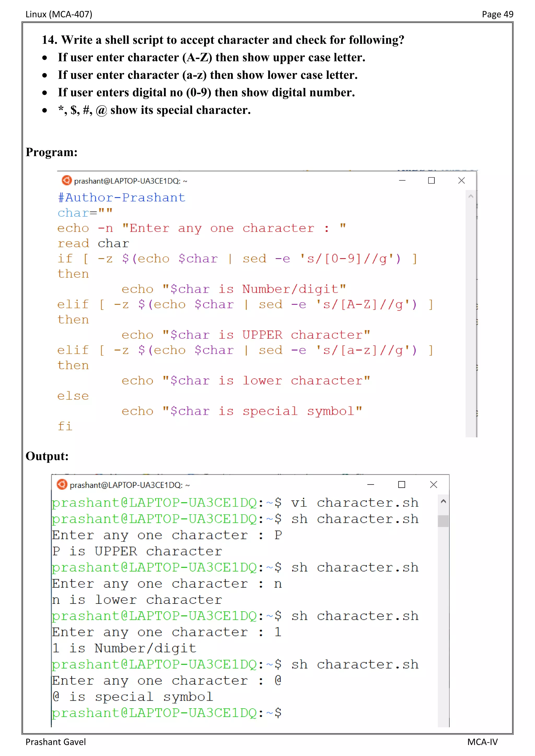Close the program terminal window
Screen dimensions: 535x756
[462, 180]
